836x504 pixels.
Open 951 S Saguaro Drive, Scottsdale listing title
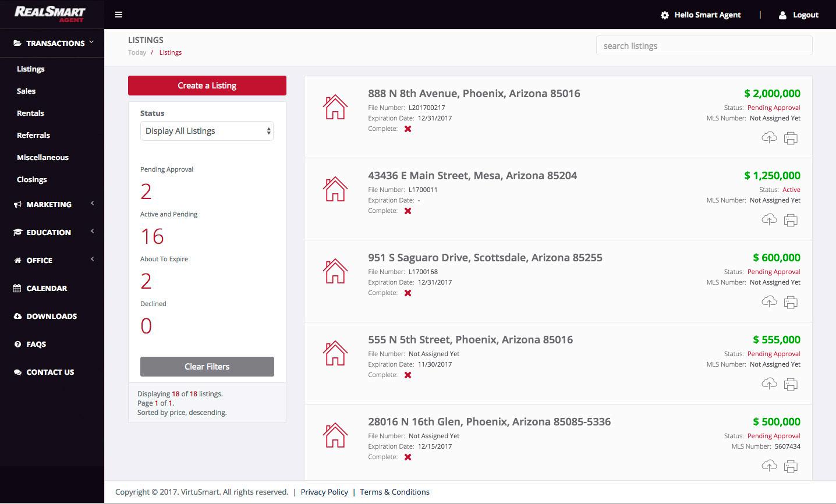(485, 257)
